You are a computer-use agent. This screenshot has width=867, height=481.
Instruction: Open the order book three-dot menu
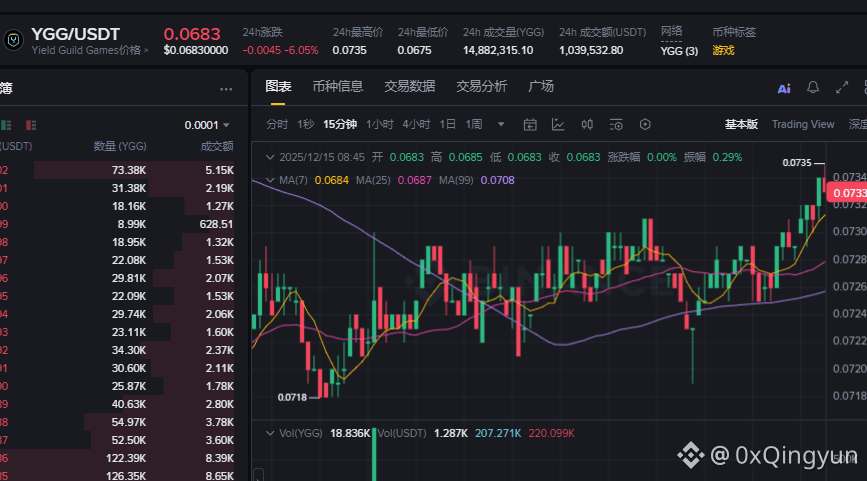[x=226, y=89]
